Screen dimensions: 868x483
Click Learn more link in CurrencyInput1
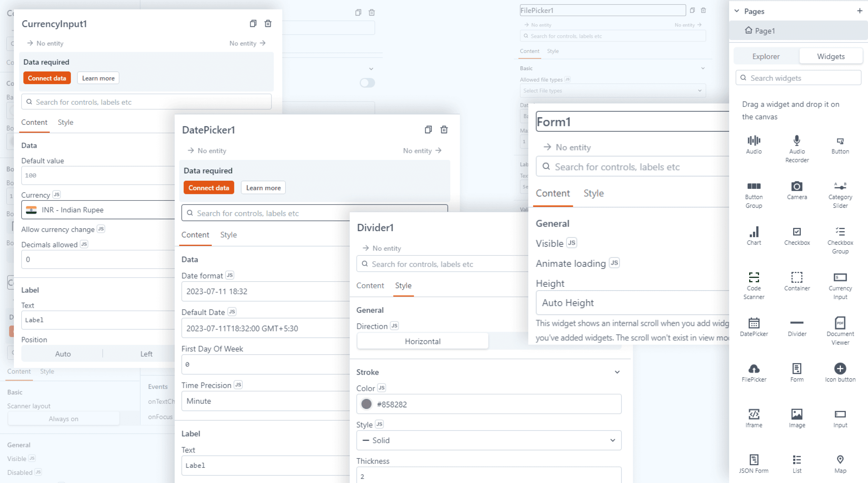point(98,78)
